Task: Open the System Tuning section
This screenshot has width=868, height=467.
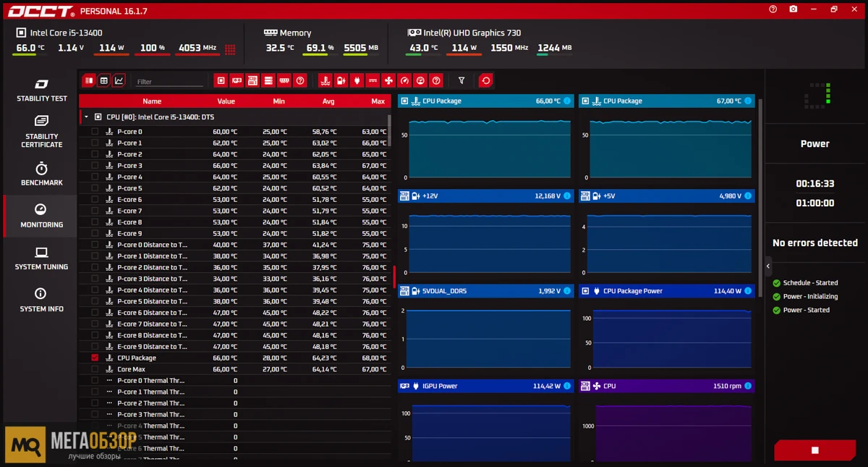Action: pyautogui.click(x=41, y=258)
